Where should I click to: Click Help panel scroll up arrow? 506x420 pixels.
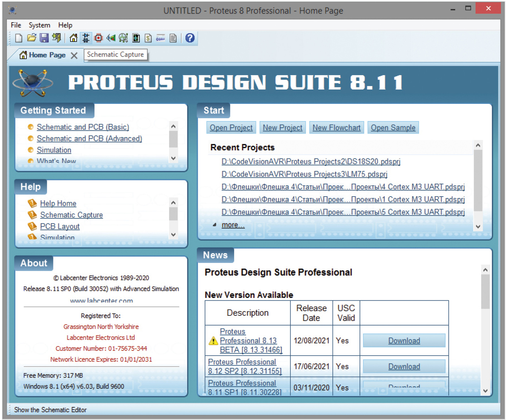coord(173,203)
